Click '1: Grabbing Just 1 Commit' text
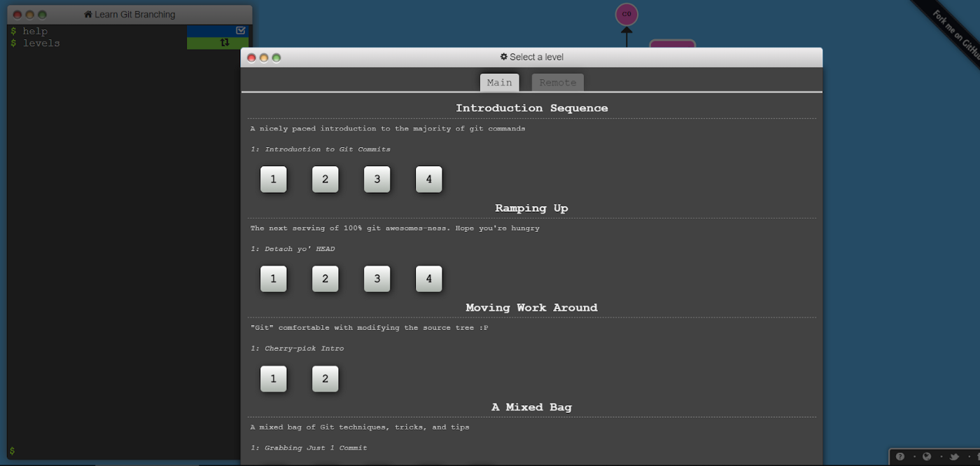 (x=309, y=448)
